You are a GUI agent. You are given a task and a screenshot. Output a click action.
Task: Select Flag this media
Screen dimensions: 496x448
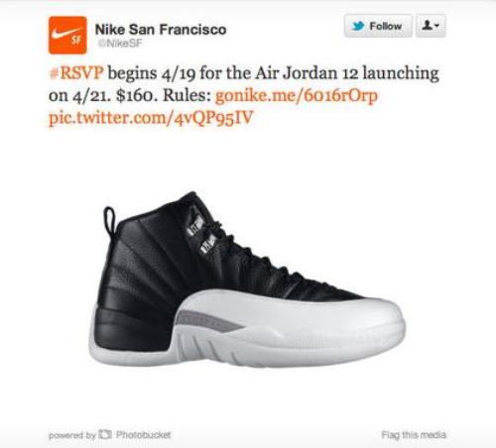[x=414, y=434]
